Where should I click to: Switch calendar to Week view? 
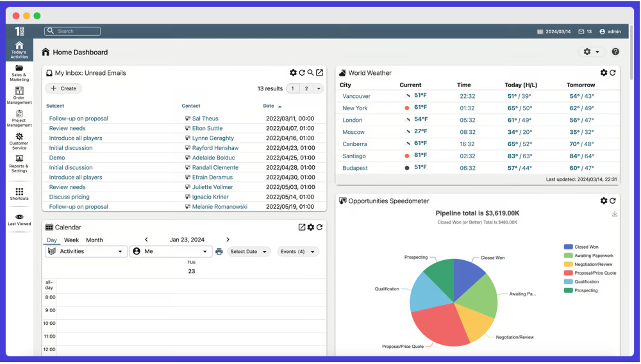tap(71, 240)
